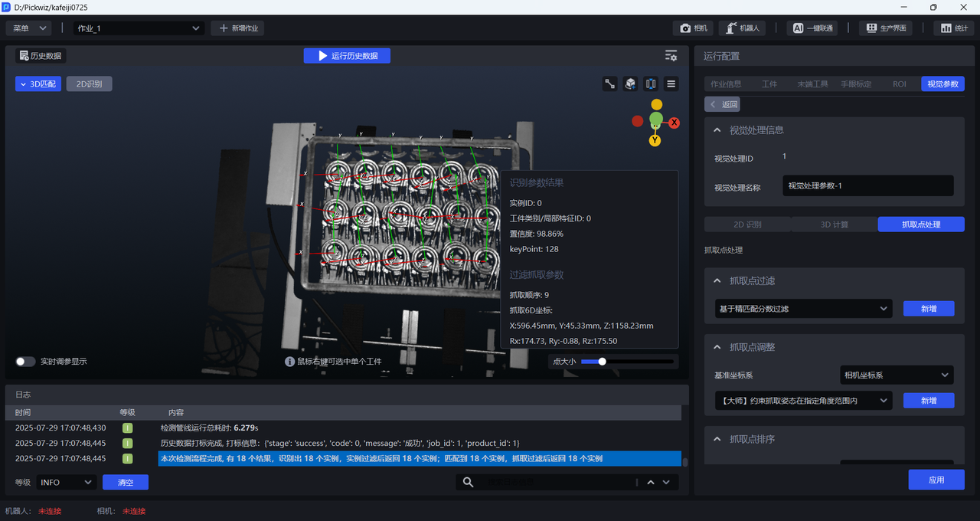Open the viewport filter settings icon
Image resolution: width=980 pixels, height=521 pixels.
pos(671,56)
